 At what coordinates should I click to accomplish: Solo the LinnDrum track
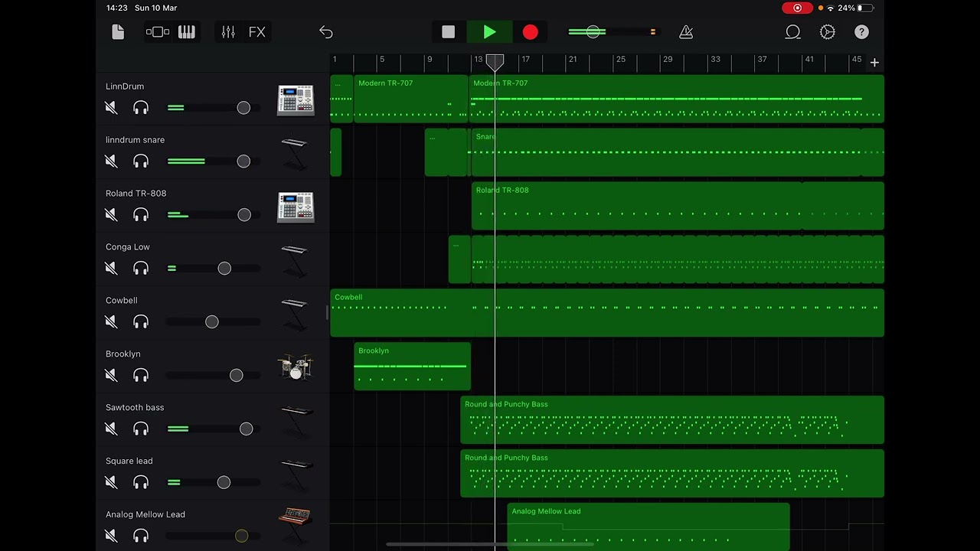(x=141, y=108)
